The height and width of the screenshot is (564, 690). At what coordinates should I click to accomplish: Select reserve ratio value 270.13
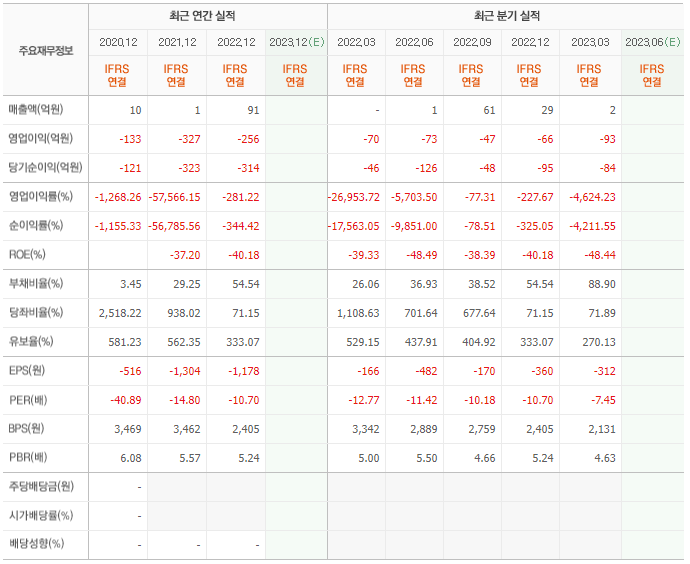(599, 342)
